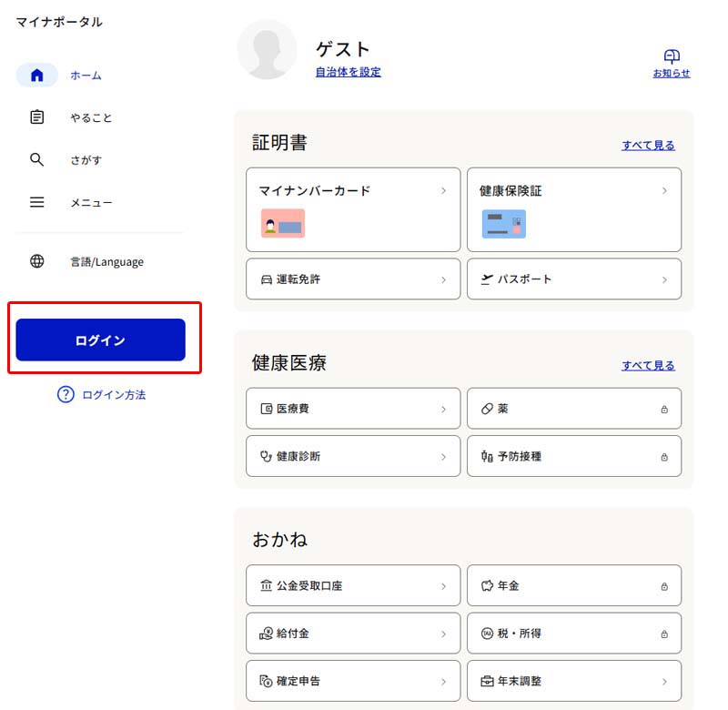Screen dimensions: 728x710
Task: Open the メニュー hamburger icon
Action: [37, 202]
